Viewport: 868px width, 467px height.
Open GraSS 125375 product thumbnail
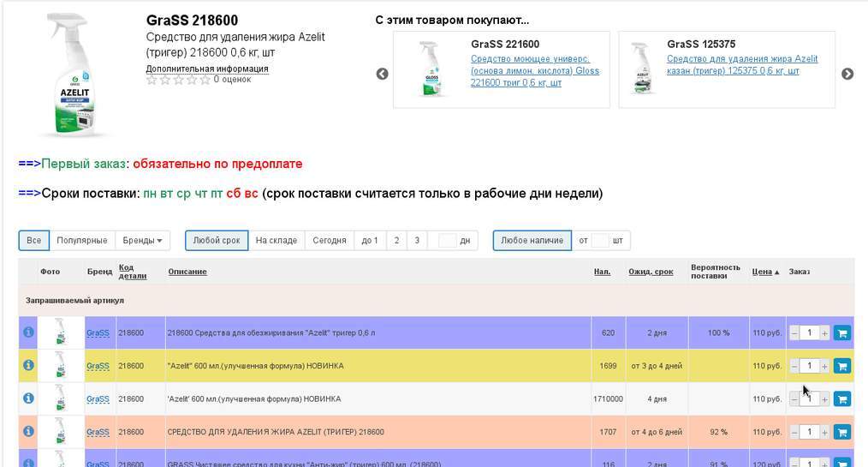642,69
